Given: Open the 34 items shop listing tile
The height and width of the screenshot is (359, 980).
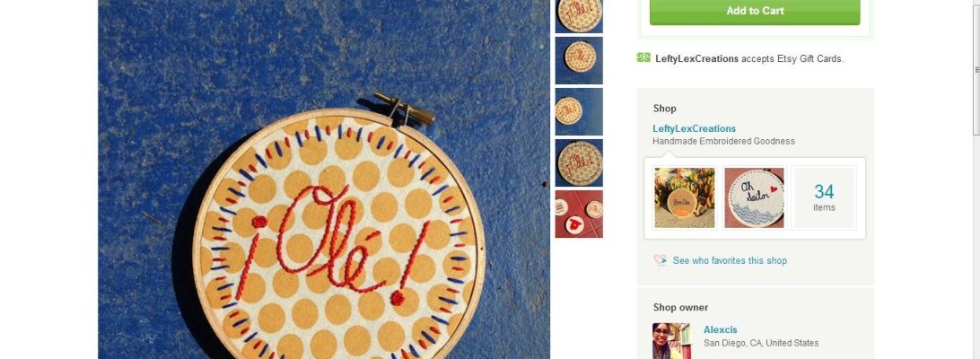Looking at the screenshot, I should [824, 197].
